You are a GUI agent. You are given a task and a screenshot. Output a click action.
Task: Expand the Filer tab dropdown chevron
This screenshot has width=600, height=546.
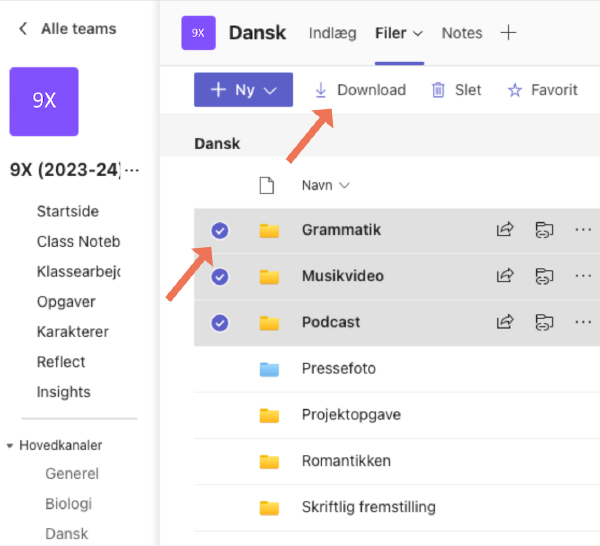[418, 34]
